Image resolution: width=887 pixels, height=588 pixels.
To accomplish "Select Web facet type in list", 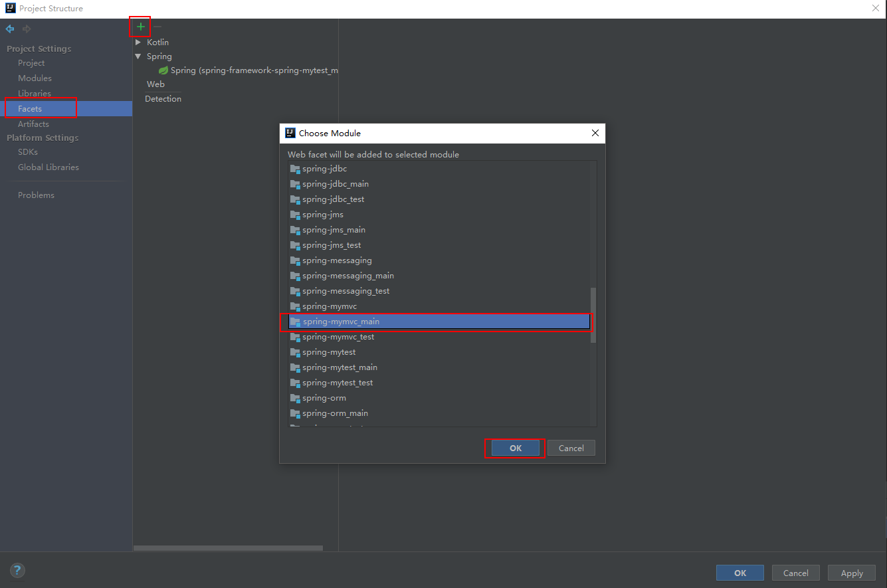I will 155,84.
